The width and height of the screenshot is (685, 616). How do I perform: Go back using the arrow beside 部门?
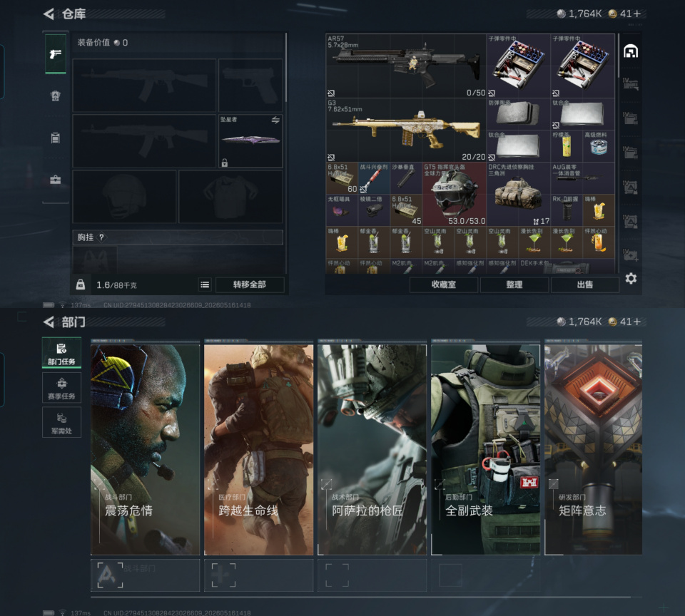(x=49, y=322)
